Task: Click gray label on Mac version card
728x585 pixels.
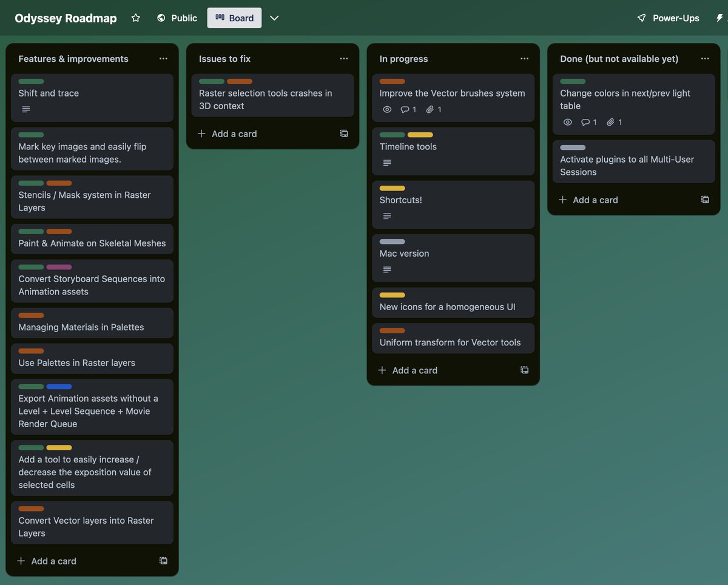Action: [x=392, y=242]
